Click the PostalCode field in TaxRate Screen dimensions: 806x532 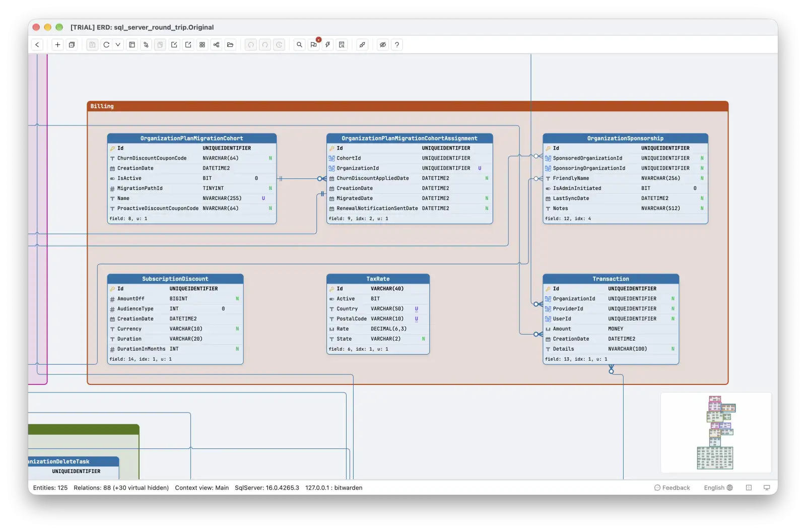[378, 319]
